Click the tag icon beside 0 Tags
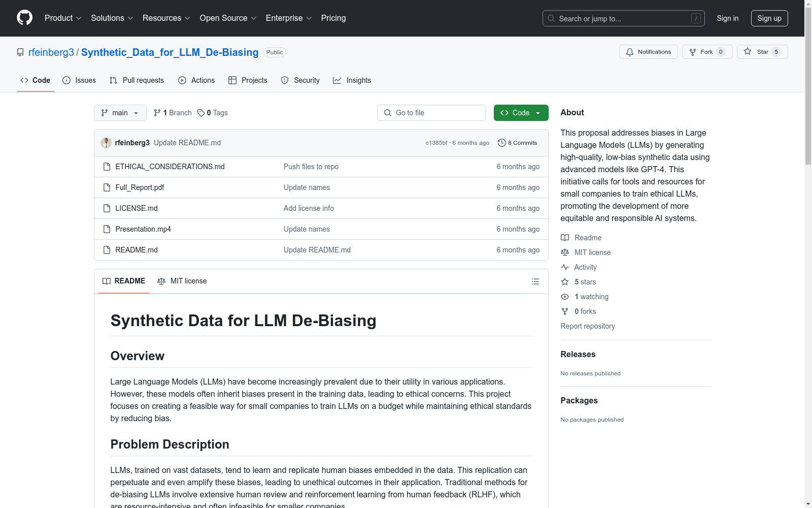This screenshot has width=812, height=508. [x=201, y=113]
